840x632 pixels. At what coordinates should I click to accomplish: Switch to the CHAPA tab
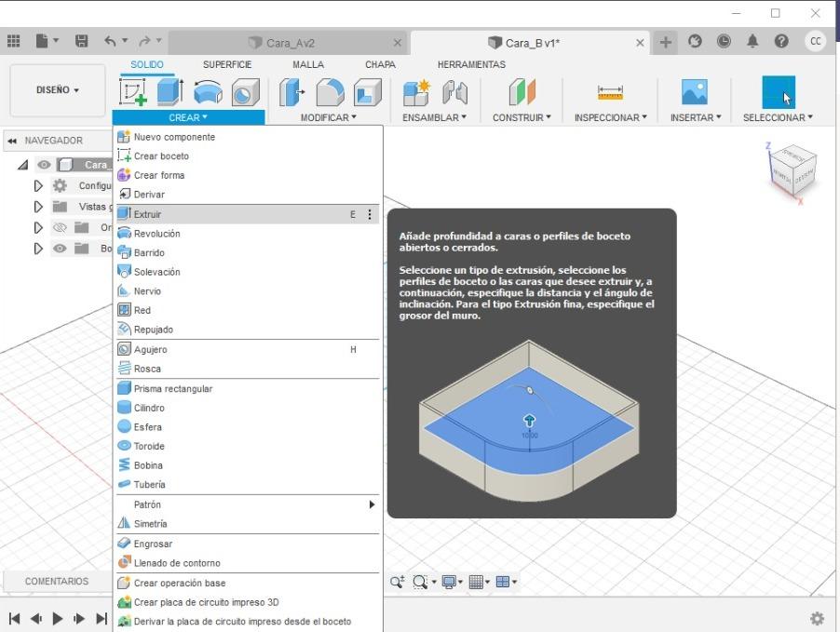tap(380, 64)
